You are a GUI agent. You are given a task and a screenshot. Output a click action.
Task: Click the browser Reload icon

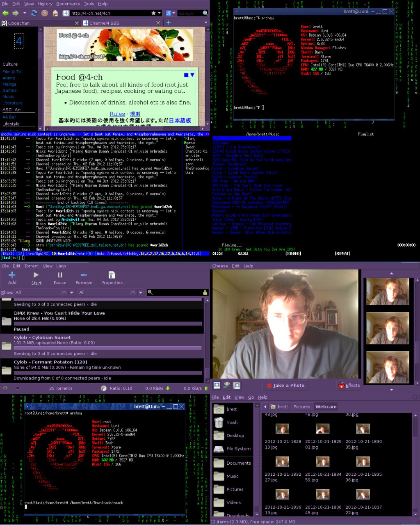click(x=35, y=13)
